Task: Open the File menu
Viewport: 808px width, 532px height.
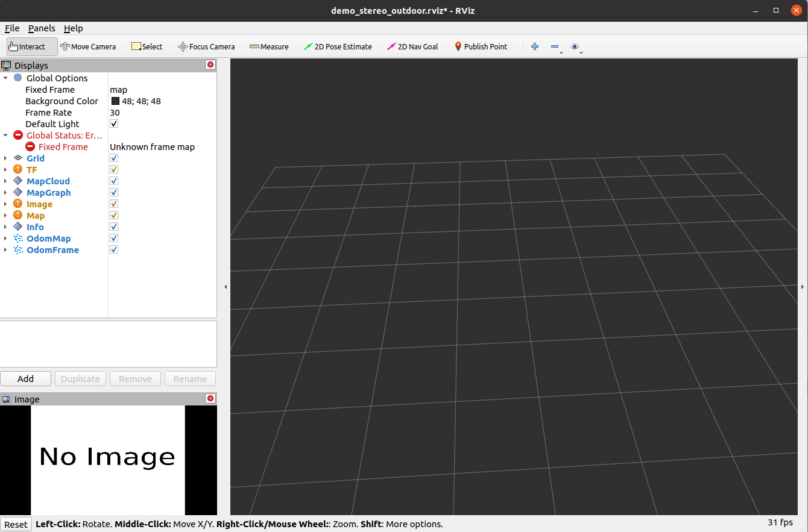Action: [x=12, y=28]
